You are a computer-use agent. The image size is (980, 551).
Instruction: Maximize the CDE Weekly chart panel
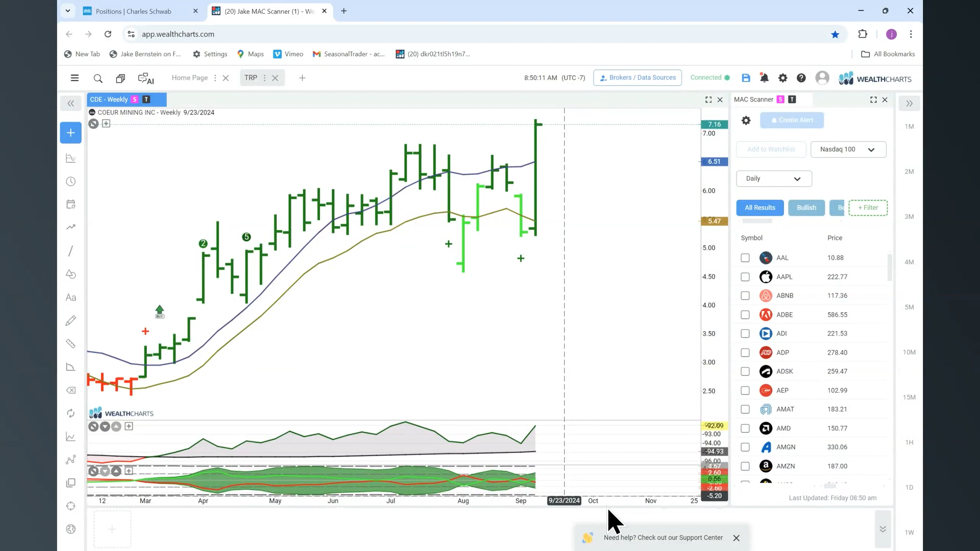click(708, 99)
